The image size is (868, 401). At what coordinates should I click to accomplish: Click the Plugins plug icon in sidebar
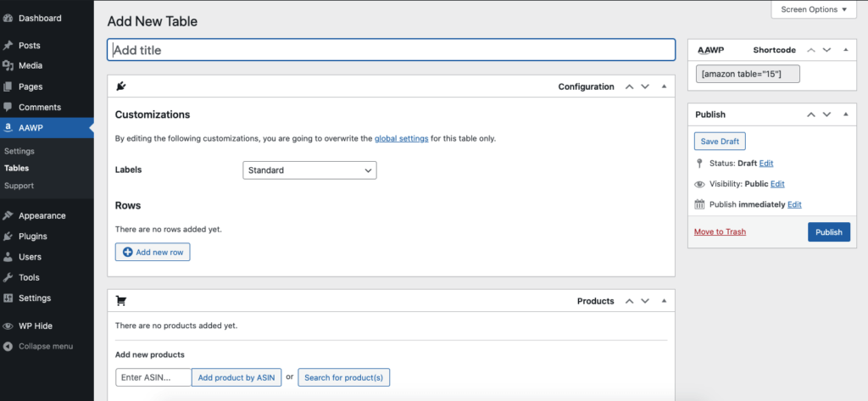(8, 237)
